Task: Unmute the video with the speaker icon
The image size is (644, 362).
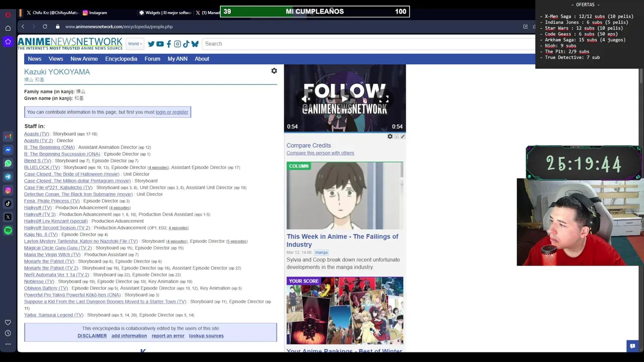Action: tap(305, 99)
